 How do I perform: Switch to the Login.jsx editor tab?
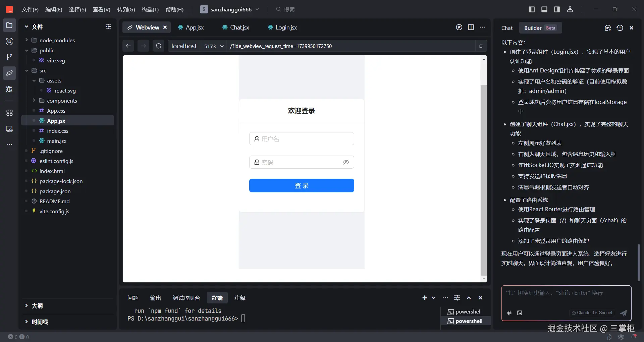tap(282, 27)
